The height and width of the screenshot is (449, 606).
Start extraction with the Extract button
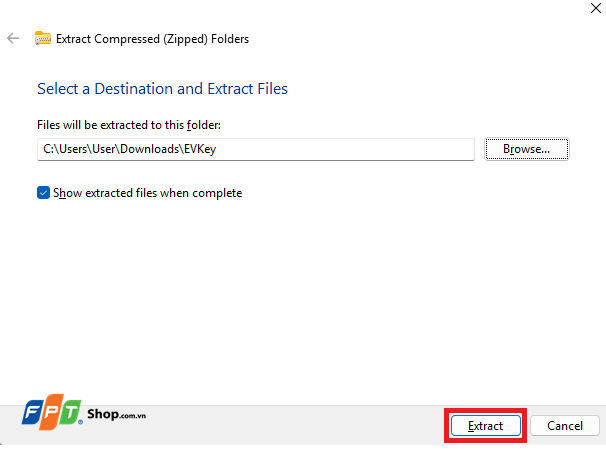click(x=485, y=425)
